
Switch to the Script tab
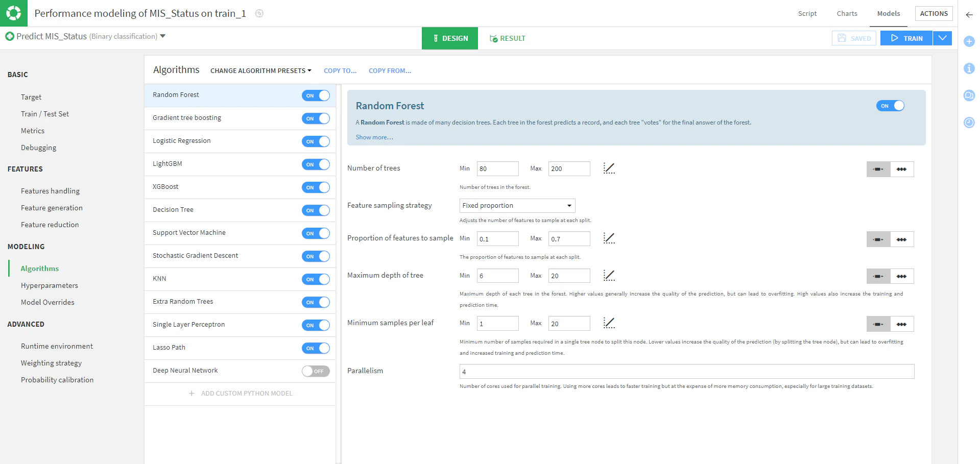[807, 14]
